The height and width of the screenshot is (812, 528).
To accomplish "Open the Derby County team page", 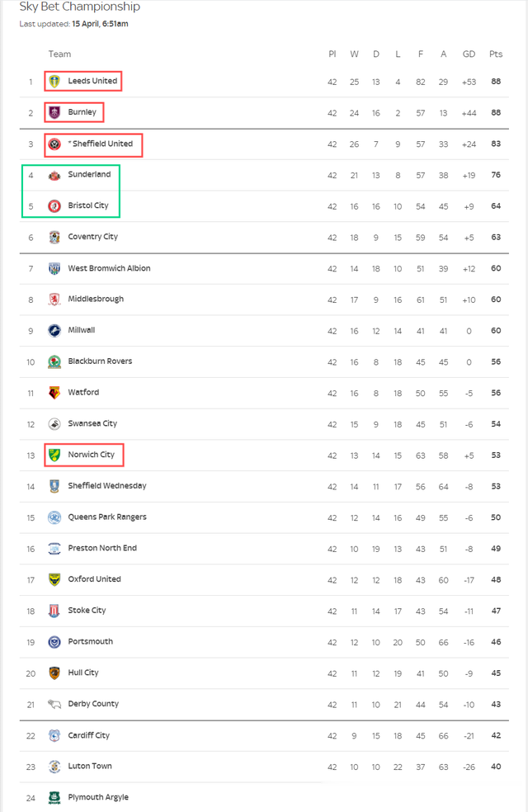I will coord(93,704).
